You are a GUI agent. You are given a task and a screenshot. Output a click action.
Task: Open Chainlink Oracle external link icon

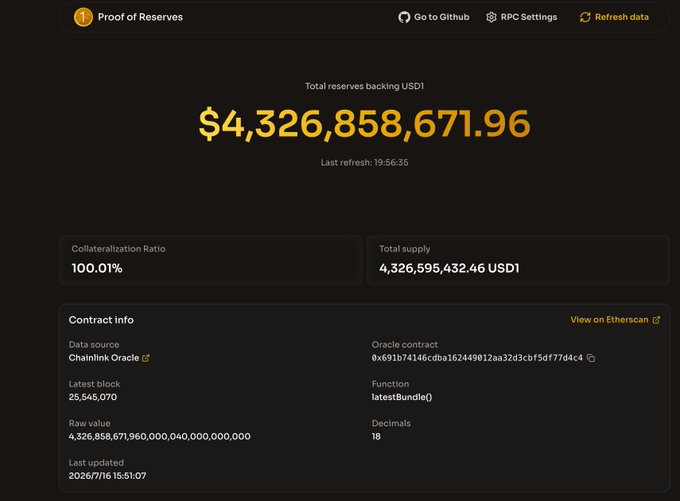146,358
